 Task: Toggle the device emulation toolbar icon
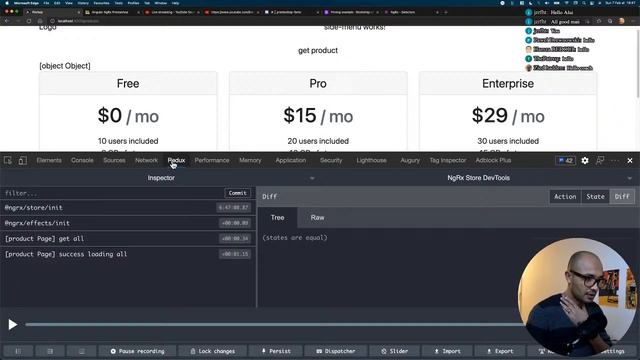click(x=22, y=160)
